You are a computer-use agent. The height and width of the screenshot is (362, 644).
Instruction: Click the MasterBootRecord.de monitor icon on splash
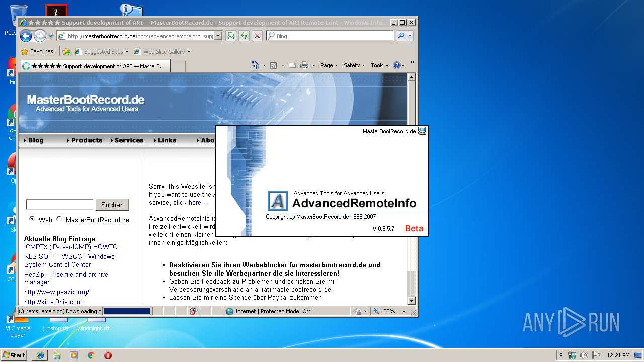422,131
